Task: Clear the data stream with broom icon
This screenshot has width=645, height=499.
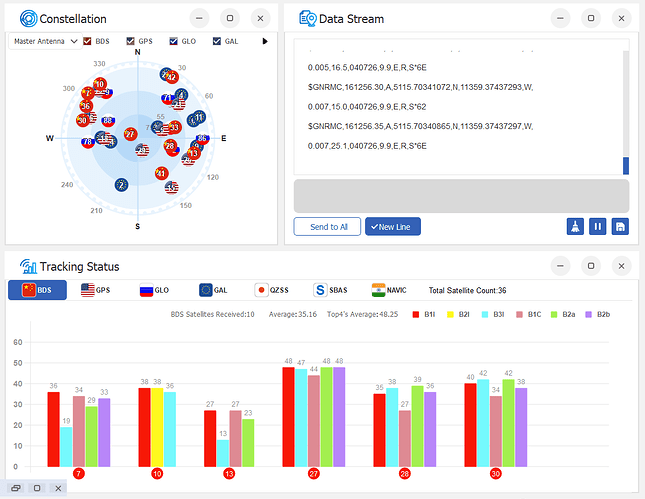Action: tap(575, 227)
